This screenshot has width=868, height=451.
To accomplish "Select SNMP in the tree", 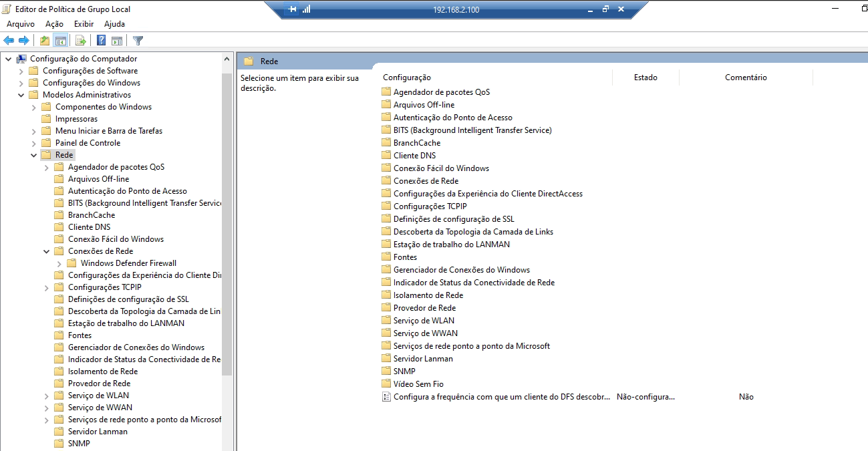I will [x=78, y=444].
